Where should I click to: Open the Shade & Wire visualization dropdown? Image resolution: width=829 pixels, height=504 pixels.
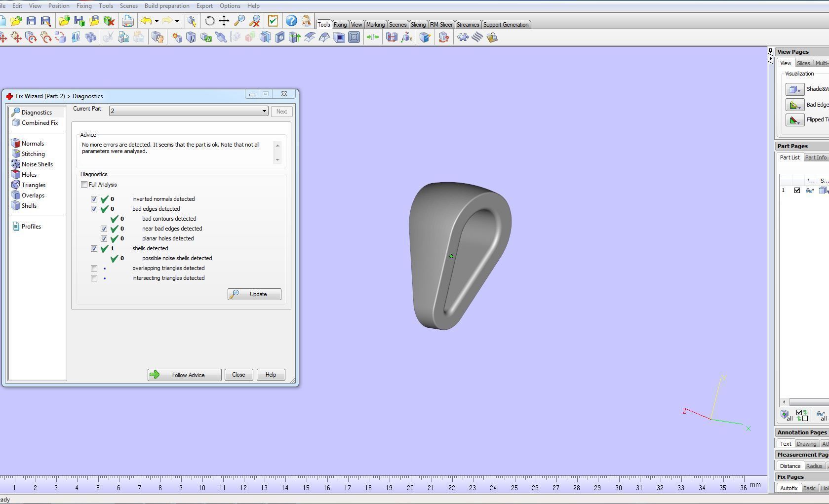point(795,89)
